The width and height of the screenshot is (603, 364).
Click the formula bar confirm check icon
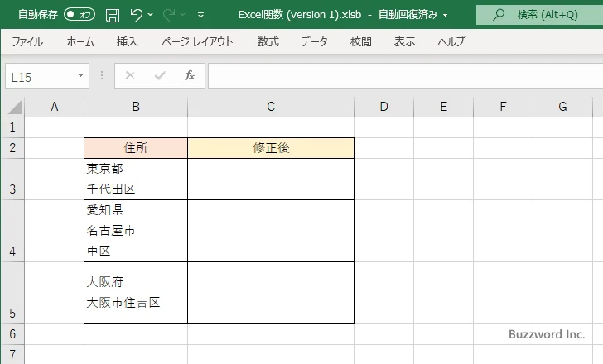(160, 75)
